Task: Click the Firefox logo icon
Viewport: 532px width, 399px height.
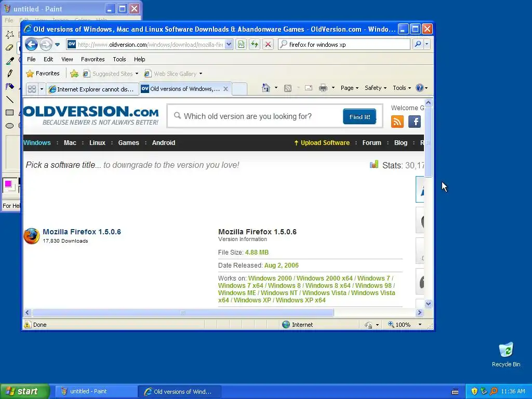Action: click(32, 236)
